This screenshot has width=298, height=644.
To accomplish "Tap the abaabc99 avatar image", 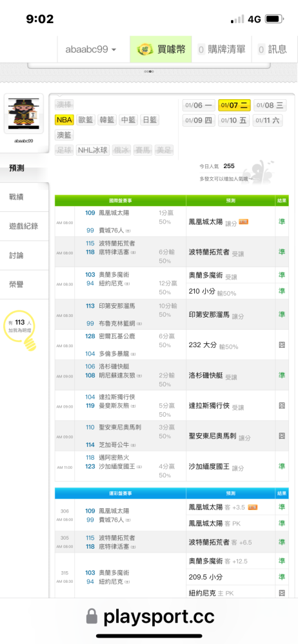I will [23, 114].
